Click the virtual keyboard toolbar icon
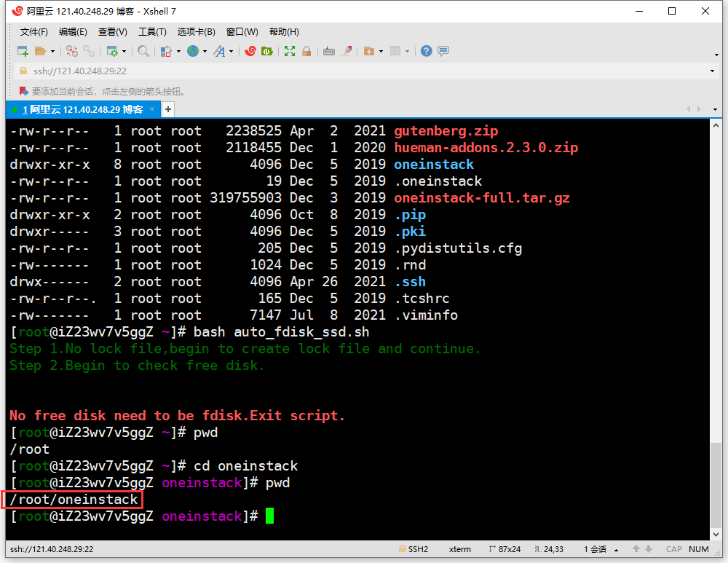728x563 pixels. coord(329,51)
